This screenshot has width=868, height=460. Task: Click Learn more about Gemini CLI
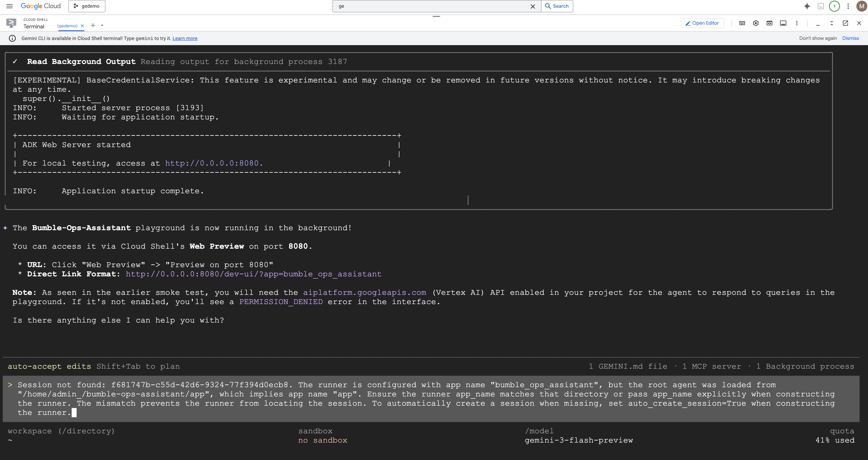tap(185, 38)
